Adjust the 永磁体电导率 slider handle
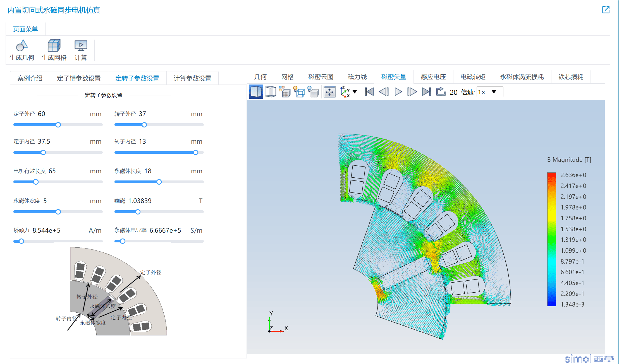619x364 pixels. point(122,241)
